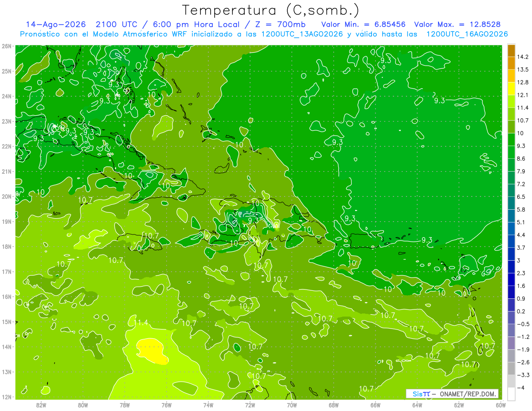Click the 21N latitude axis label
This screenshot has height=411, width=532.
tap(7, 172)
